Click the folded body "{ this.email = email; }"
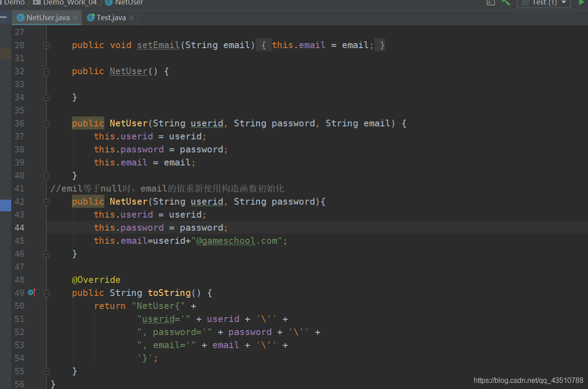This screenshot has width=588, height=389. click(x=320, y=45)
